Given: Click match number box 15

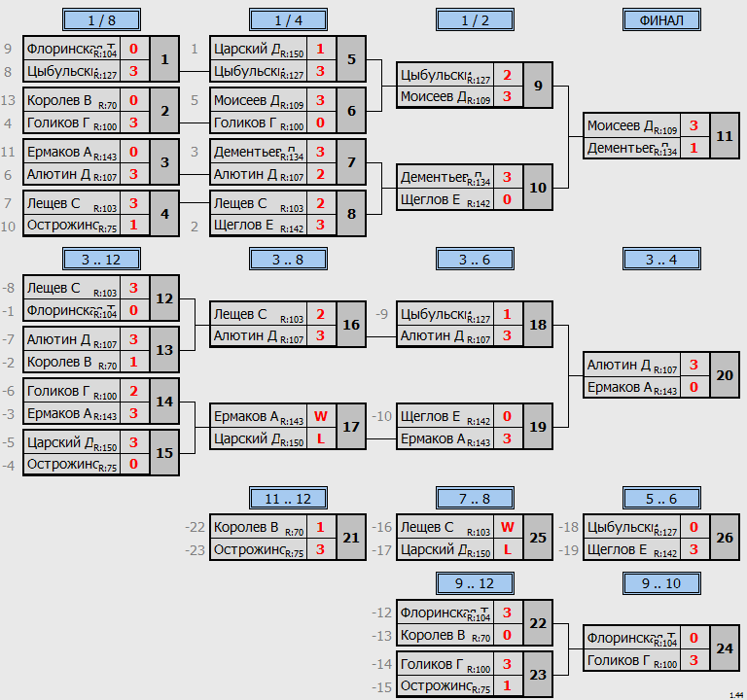Looking at the screenshot, I should pos(164,452).
